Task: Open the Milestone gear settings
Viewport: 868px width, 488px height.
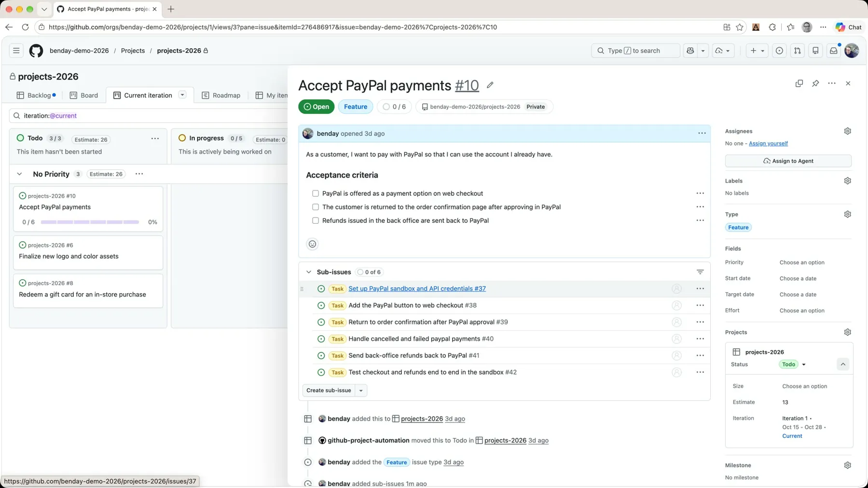Action: coord(847,465)
